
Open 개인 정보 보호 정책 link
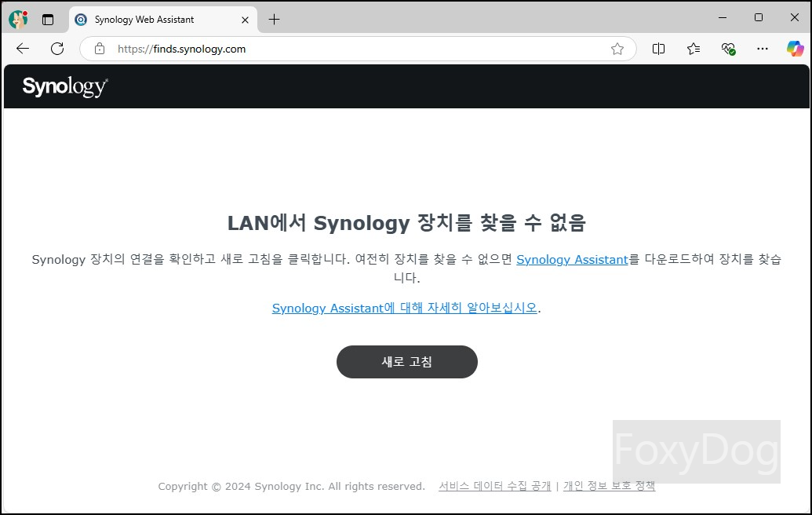pyautogui.click(x=609, y=486)
